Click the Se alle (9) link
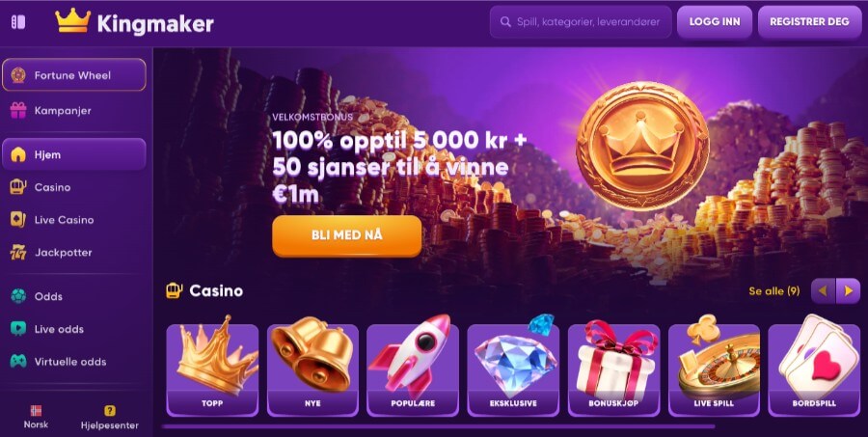 (773, 290)
